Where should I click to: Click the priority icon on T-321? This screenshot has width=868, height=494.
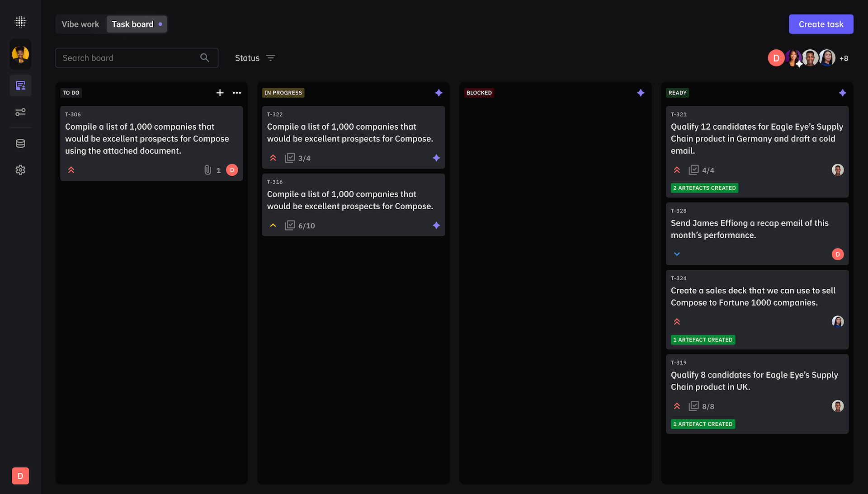coord(677,170)
